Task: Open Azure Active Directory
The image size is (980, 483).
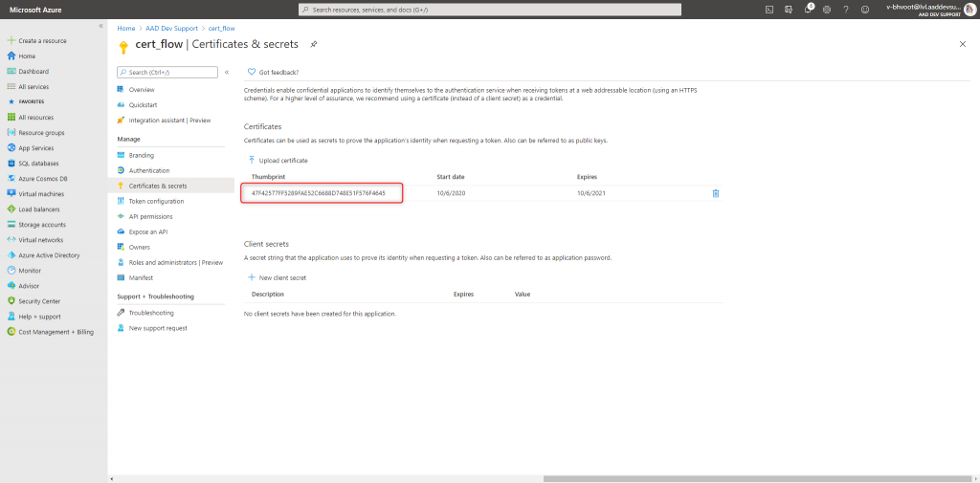Action: point(43,255)
